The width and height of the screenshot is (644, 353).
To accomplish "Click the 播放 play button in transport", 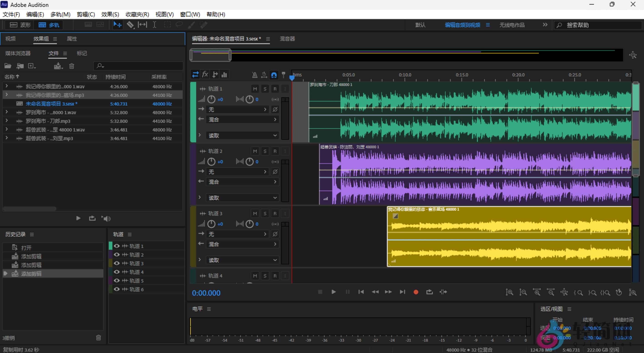I will [334, 292].
